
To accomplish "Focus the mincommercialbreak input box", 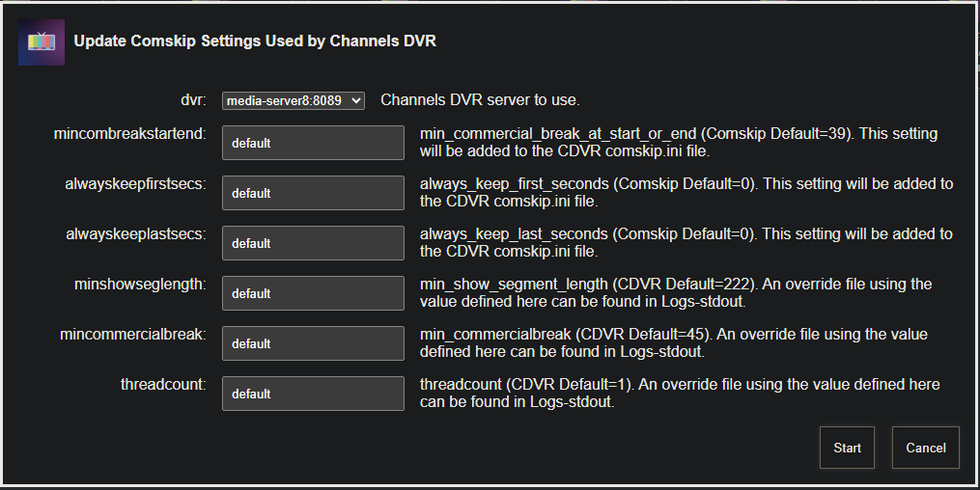I will (x=313, y=343).
